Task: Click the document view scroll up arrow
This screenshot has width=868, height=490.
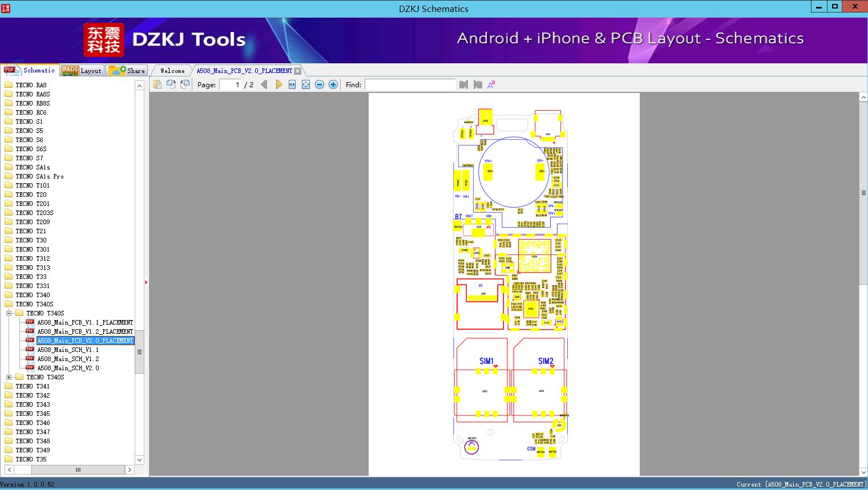Action: (x=863, y=98)
